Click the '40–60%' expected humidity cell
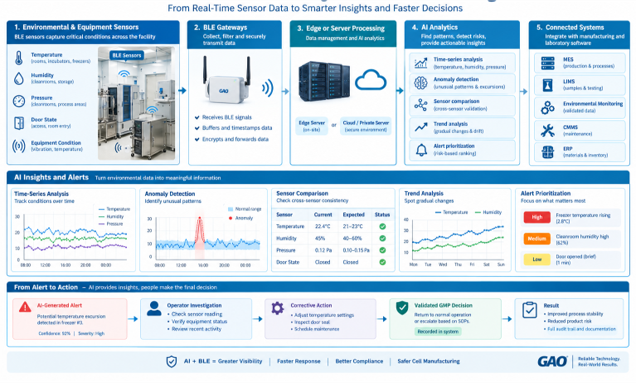Screen dimensions: 636x383 click(352, 239)
